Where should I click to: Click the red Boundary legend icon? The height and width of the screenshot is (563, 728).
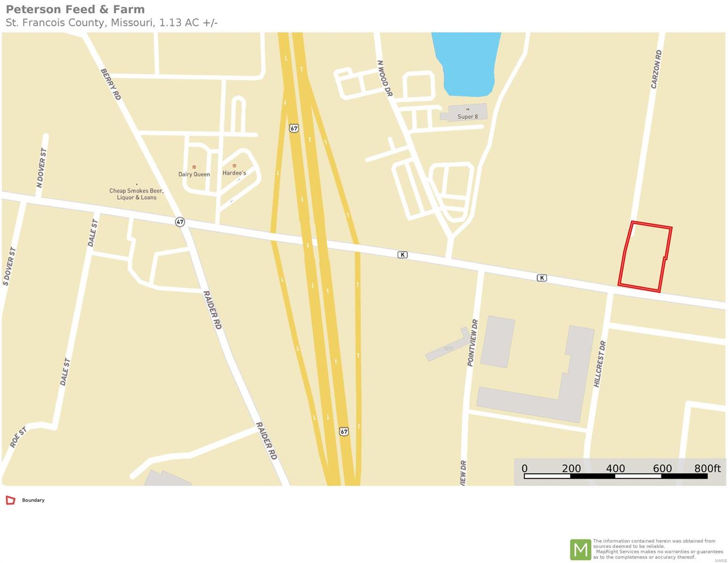point(10,500)
